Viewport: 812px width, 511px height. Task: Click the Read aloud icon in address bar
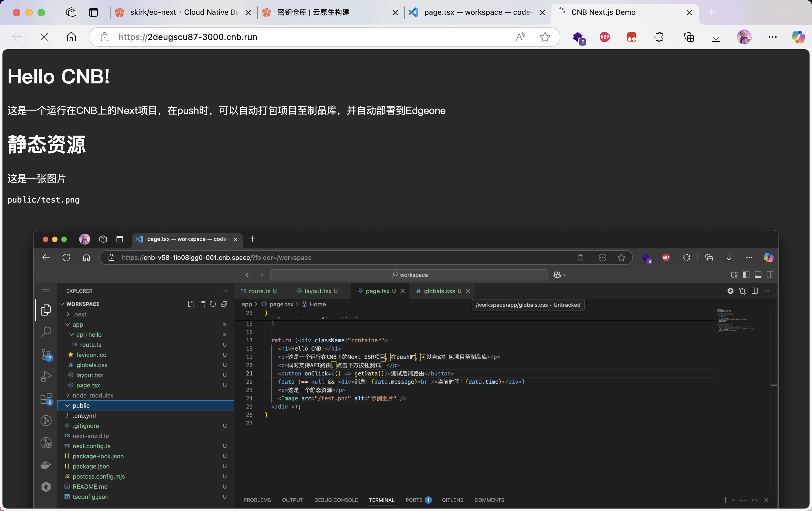[x=520, y=37]
